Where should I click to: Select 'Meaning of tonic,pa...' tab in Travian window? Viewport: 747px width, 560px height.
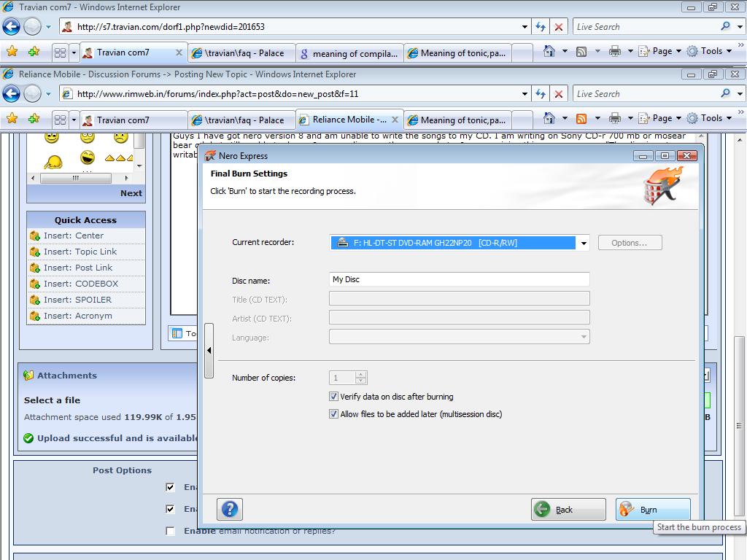[x=458, y=53]
